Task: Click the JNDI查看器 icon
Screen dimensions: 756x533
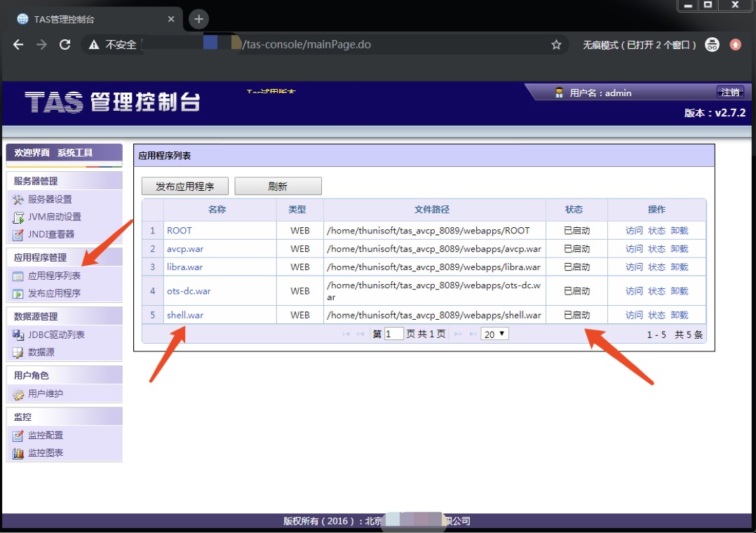Action: 18,234
